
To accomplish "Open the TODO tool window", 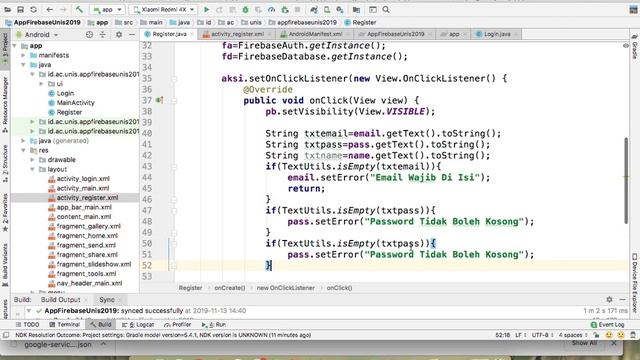I will (27, 324).
